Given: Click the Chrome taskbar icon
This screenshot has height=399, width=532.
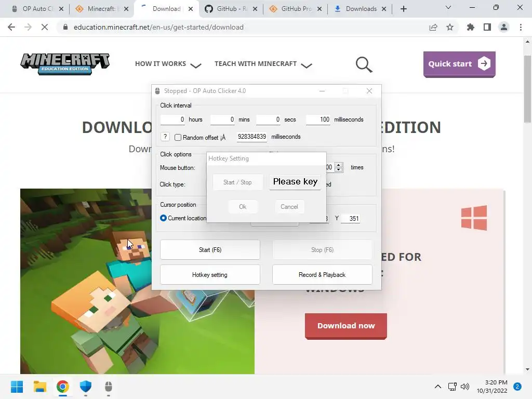Looking at the screenshot, I should [63, 387].
